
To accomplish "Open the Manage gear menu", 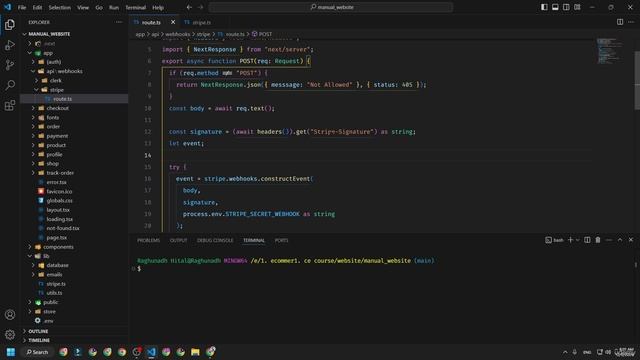I will tap(10, 335).
